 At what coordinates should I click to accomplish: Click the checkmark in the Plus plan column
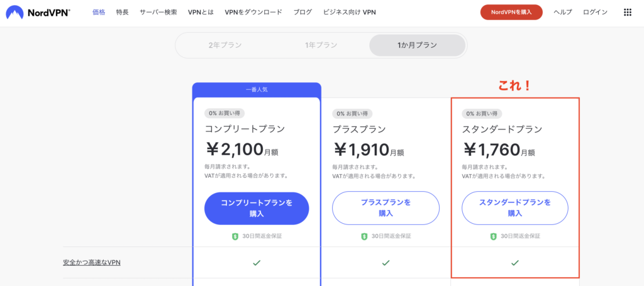386,263
